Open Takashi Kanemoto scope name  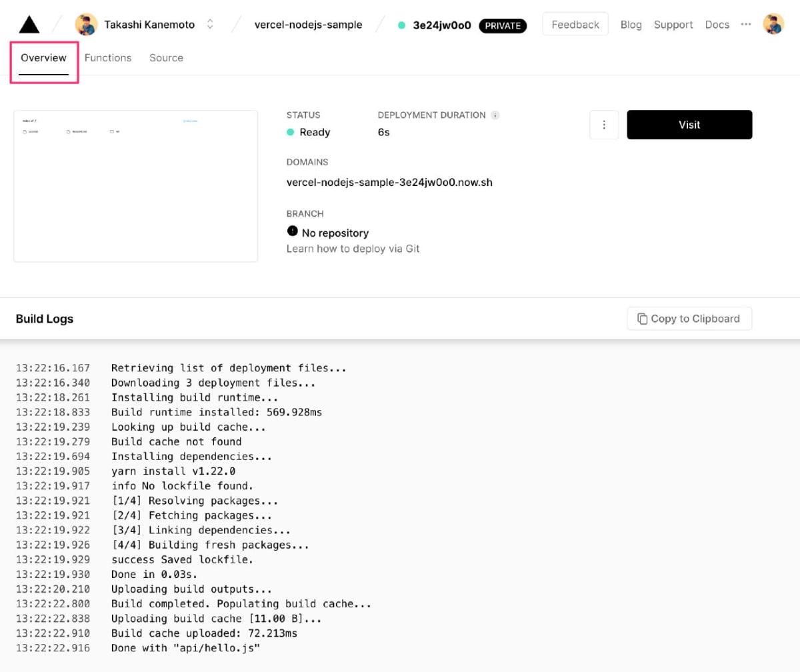pyautogui.click(x=149, y=25)
